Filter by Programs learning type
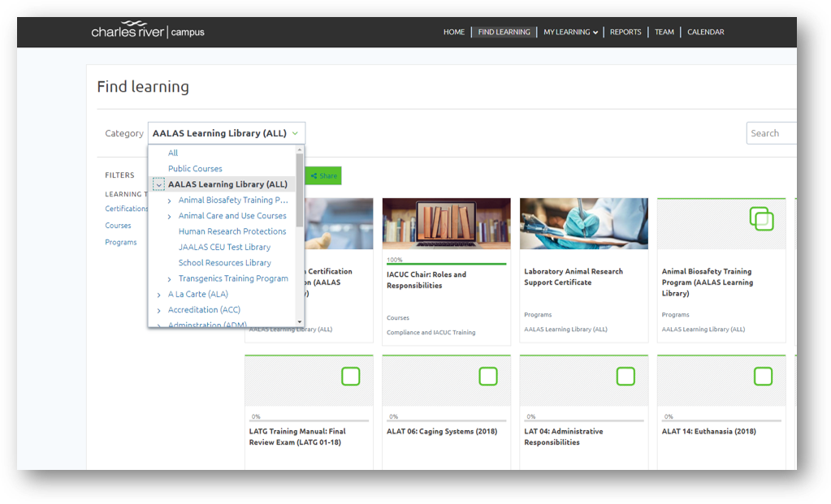The width and height of the screenshot is (831, 504). pyautogui.click(x=121, y=243)
